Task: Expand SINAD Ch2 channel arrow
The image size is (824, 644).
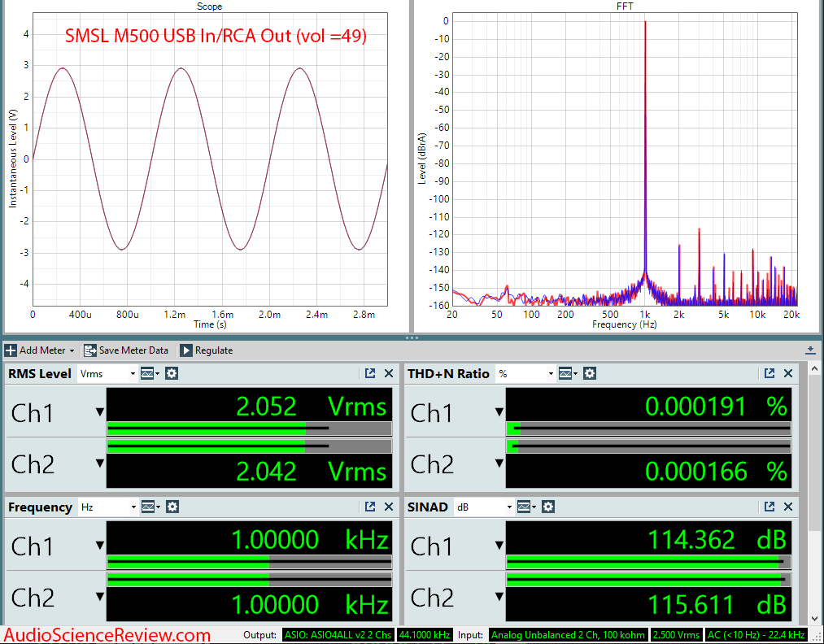Action: click(499, 597)
